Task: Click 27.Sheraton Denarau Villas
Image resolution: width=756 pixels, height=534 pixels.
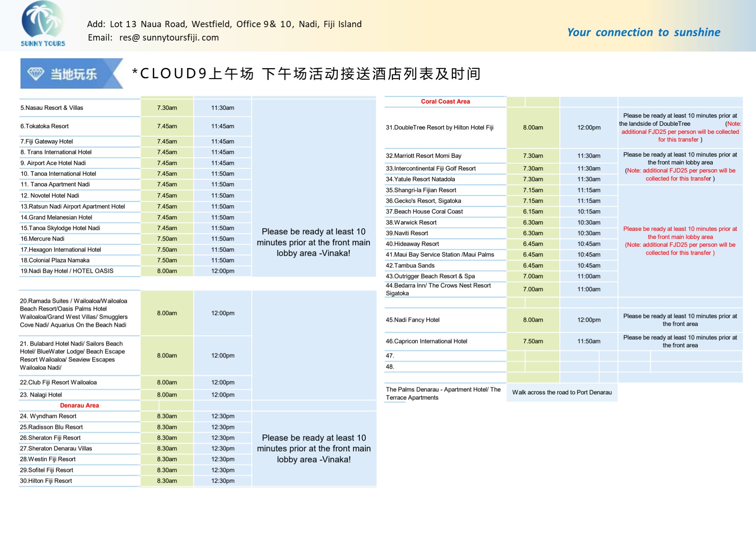Action: coord(56,448)
